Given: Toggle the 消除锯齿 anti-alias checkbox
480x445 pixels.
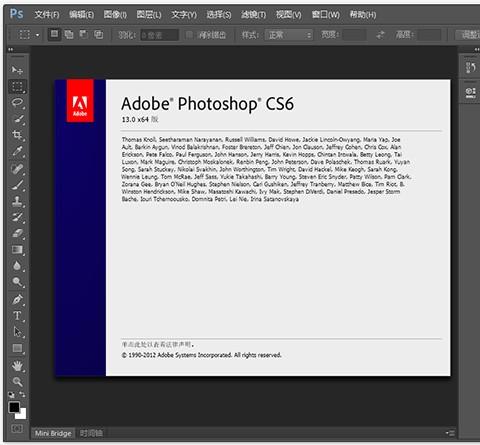Looking at the screenshot, I should click(x=189, y=35).
